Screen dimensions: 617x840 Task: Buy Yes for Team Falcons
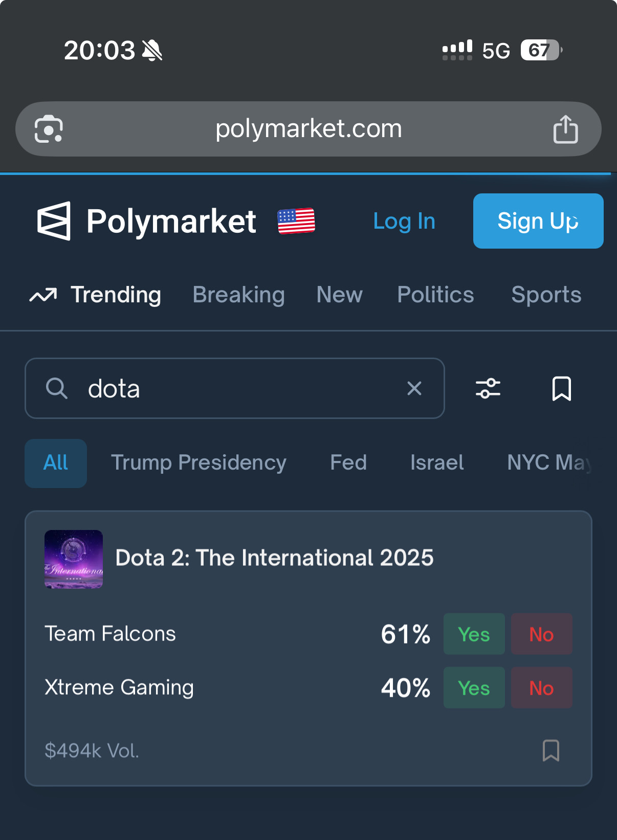point(474,634)
